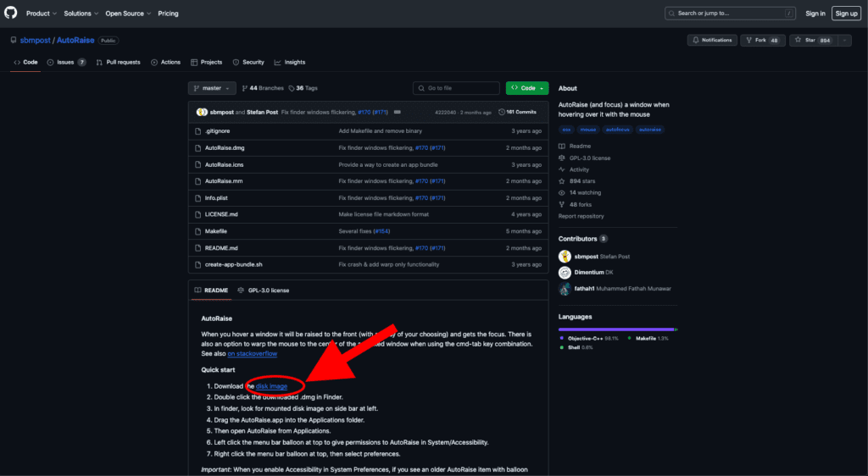This screenshot has height=476, width=868.
Task: Open the GitHub logo homepage
Action: [10, 14]
